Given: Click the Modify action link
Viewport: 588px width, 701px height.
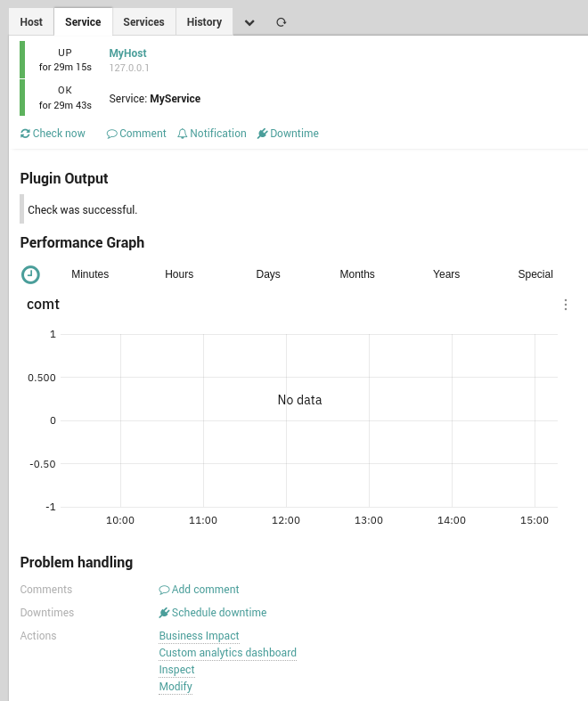Looking at the screenshot, I should [176, 687].
